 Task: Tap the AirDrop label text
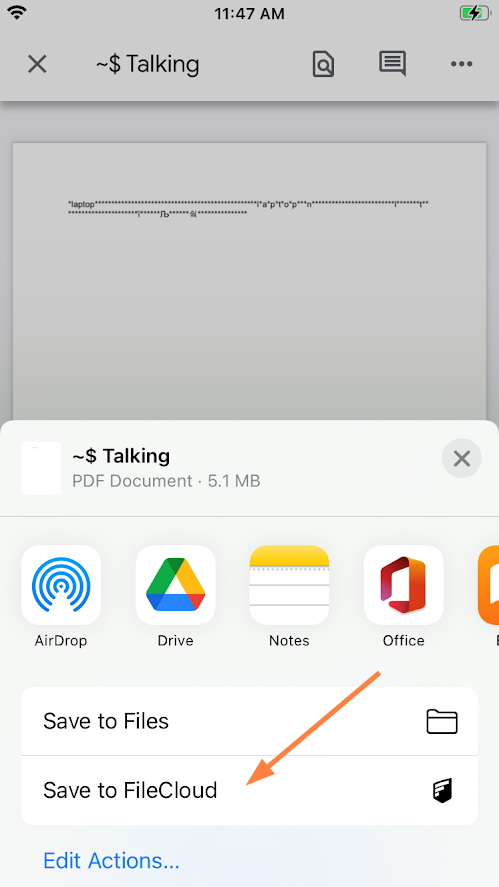pyautogui.click(x=61, y=640)
